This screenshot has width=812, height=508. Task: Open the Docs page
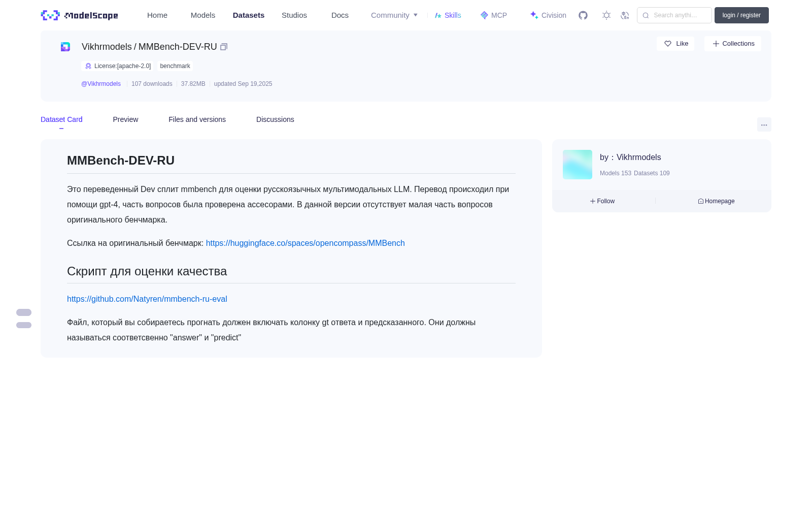(340, 15)
